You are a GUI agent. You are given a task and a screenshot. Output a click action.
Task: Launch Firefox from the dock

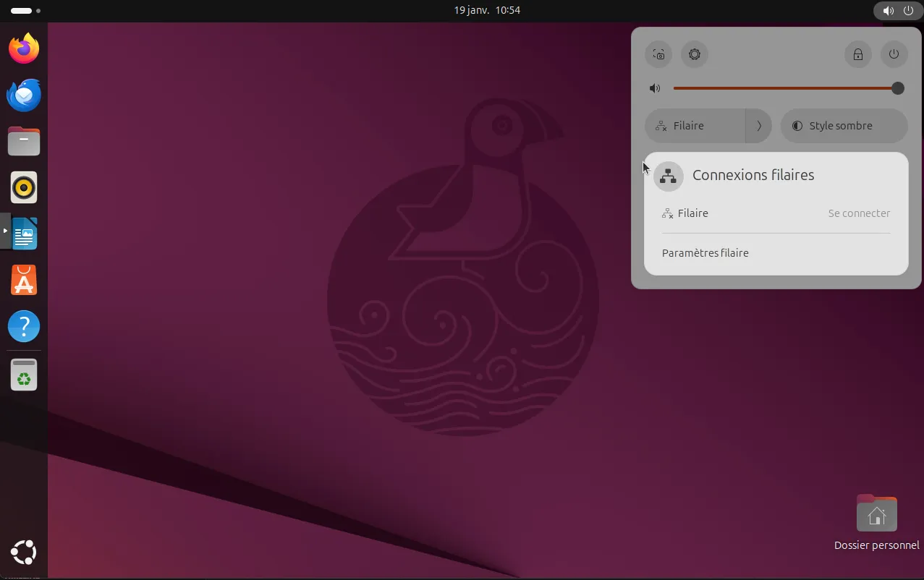24,48
